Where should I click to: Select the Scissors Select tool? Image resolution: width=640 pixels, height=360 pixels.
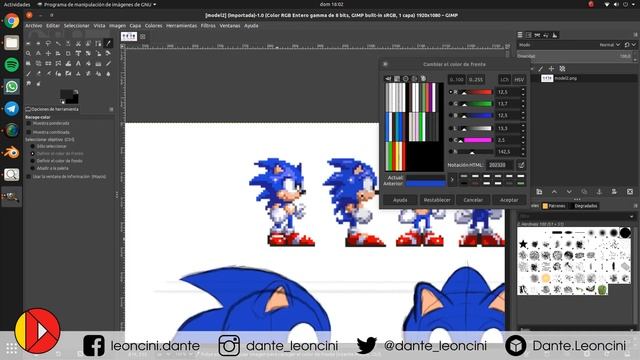click(78, 43)
